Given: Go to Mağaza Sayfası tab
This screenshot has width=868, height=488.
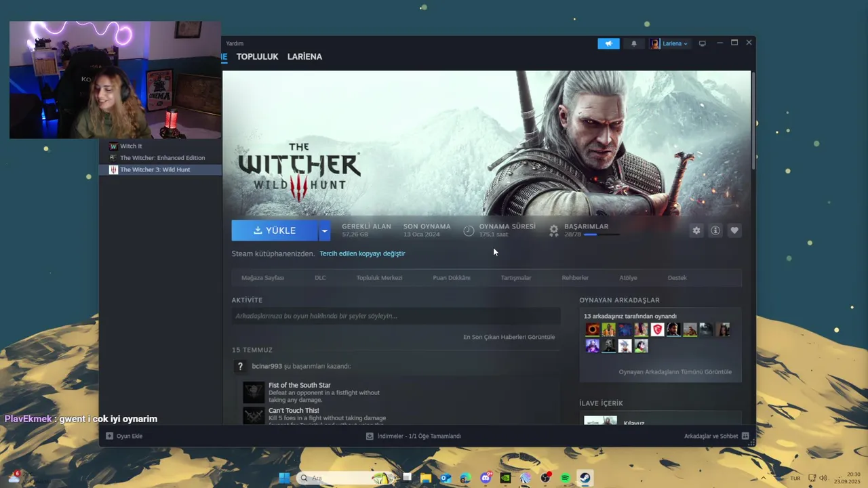Looking at the screenshot, I should [x=262, y=278].
